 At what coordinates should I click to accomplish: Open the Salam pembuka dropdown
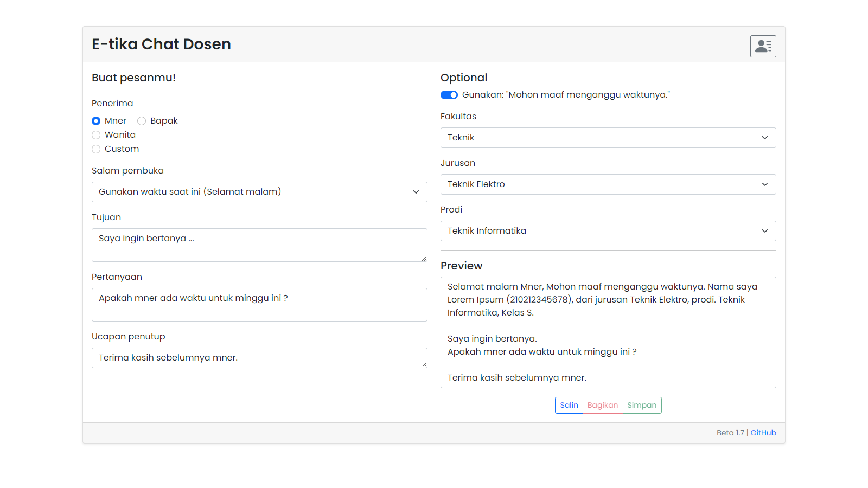pyautogui.click(x=259, y=191)
